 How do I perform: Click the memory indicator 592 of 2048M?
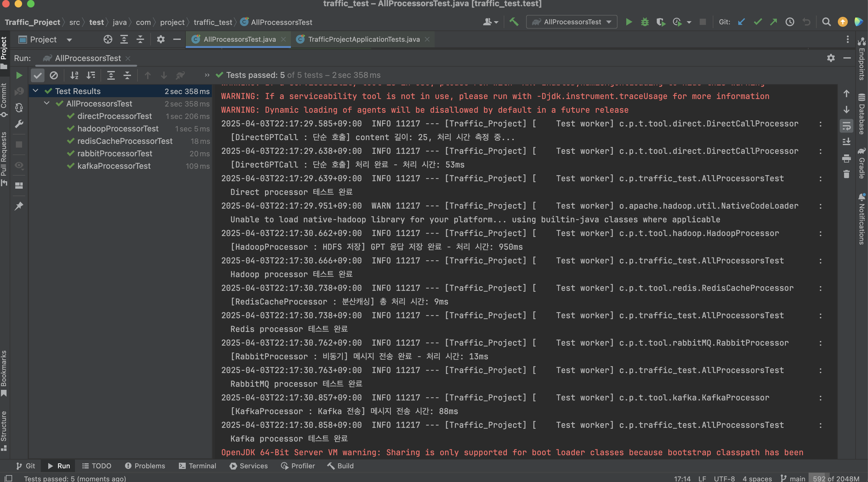coord(835,478)
